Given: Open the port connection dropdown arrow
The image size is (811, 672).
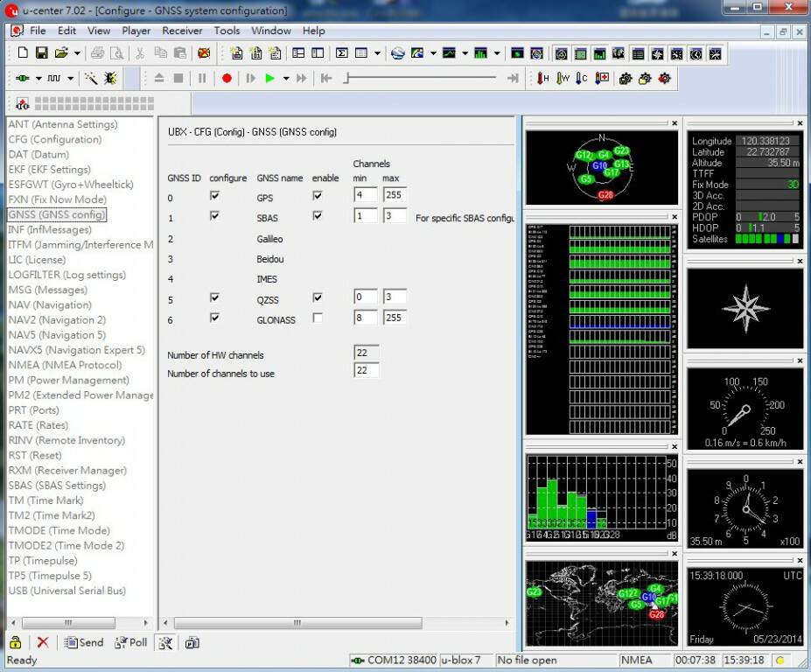Looking at the screenshot, I should (x=38, y=79).
